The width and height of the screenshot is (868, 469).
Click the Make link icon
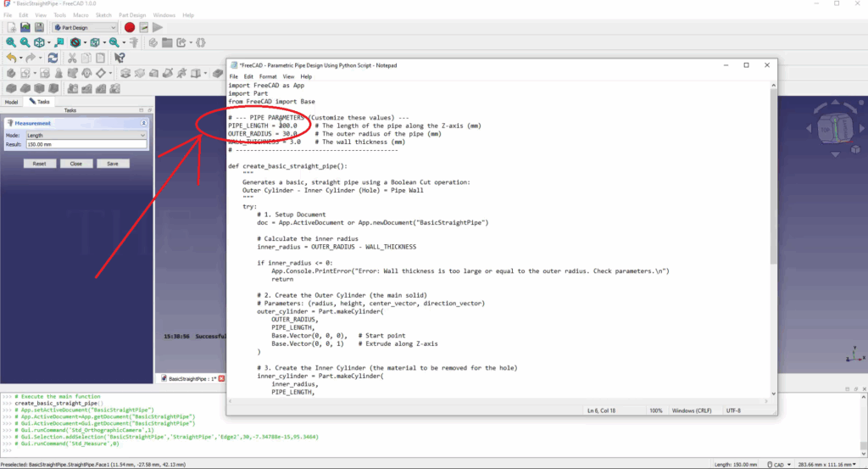point(181,42)
